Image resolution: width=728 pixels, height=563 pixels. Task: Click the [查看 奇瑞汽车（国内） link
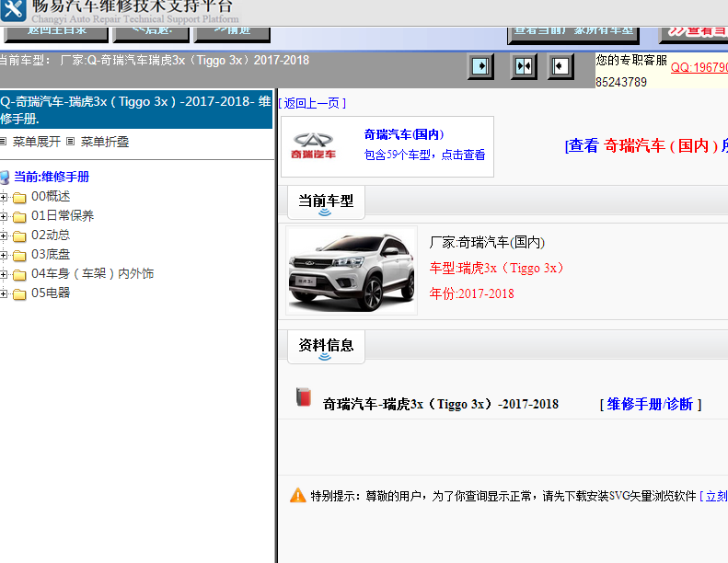point(646,145)
